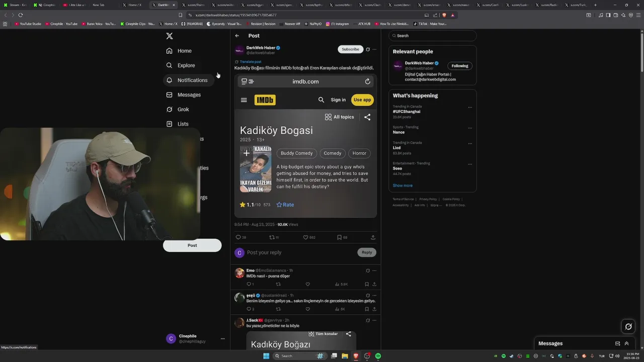Viewport: 644px width, 362px height.
Task: Open account menu for Cinephile
Action: (x=196, y=339)
